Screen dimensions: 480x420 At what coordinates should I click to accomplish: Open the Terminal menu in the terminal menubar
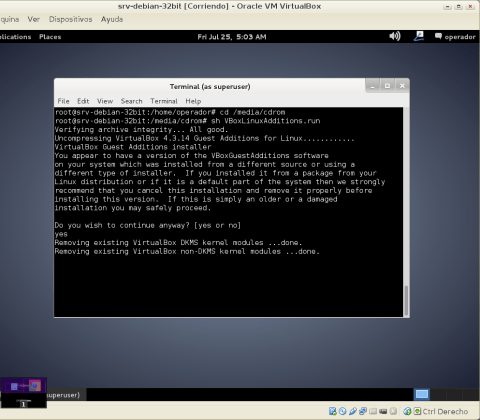(164, 101)
